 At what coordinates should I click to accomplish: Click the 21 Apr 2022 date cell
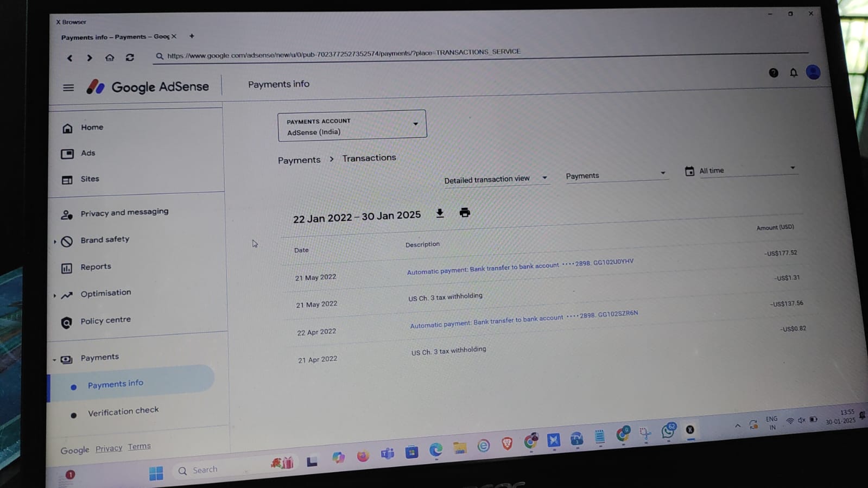[318, 359]
